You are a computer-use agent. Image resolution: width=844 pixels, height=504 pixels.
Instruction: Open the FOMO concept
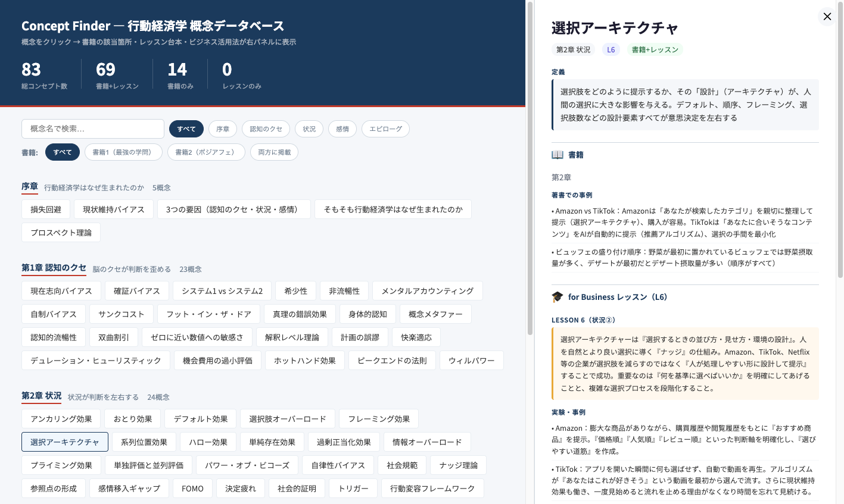(x=192, y=487)
